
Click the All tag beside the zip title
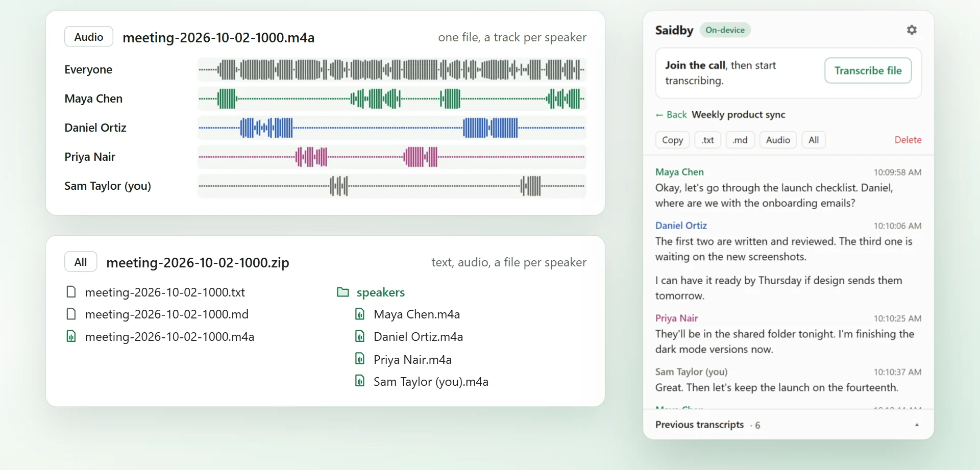(x=81, y=262)
